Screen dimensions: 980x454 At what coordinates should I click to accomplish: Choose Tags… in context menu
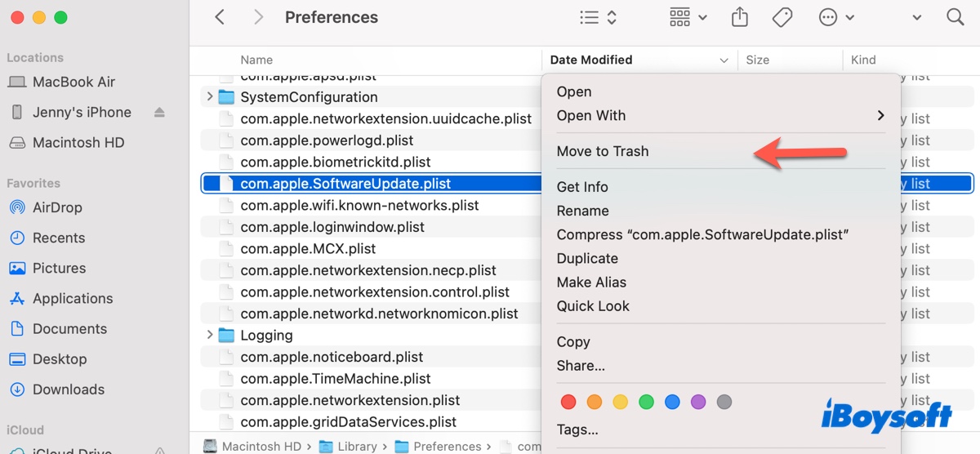point(577,429)
